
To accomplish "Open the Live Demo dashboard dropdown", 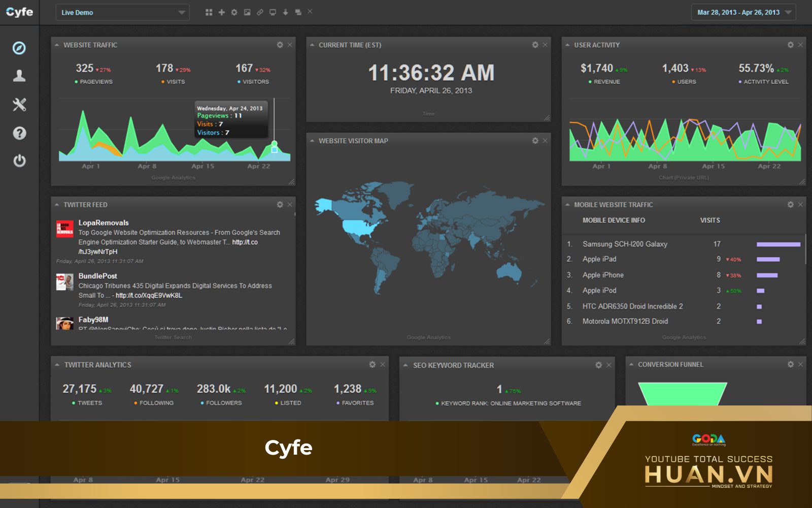I will click(x=122, y=12).
